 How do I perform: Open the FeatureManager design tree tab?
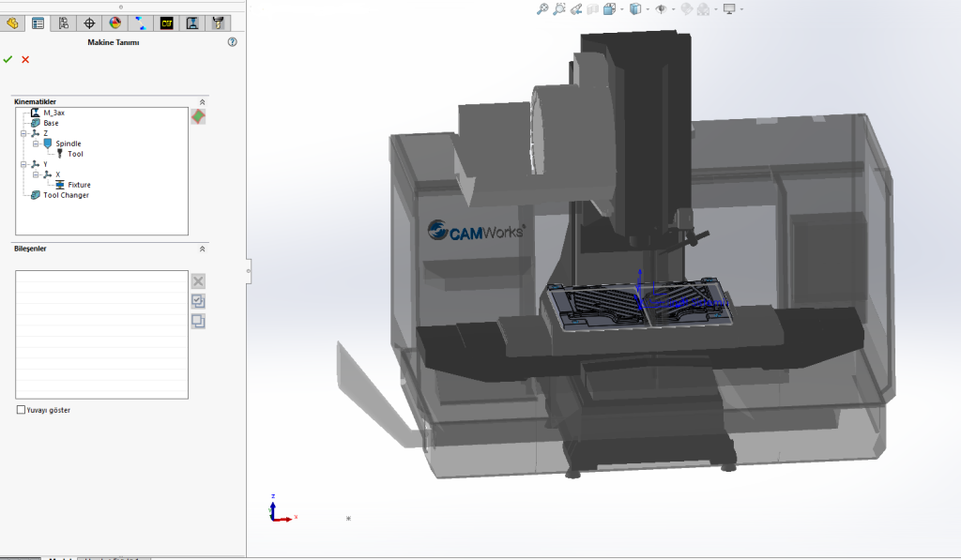tap(13, 23)
